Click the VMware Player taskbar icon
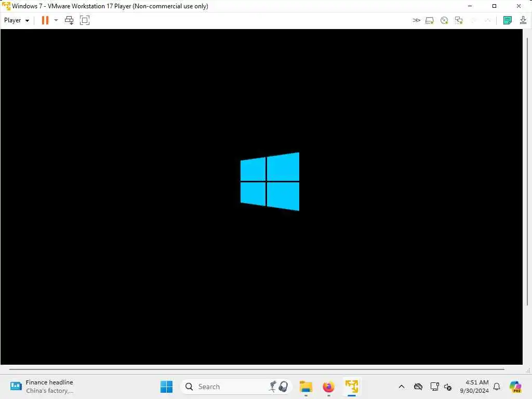 click(x=352, y=387)
